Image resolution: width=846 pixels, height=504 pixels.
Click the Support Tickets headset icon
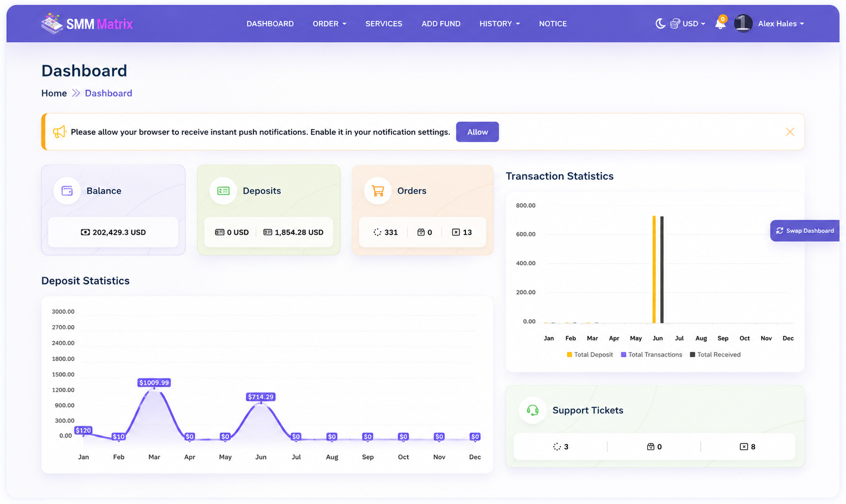[533, 410]
